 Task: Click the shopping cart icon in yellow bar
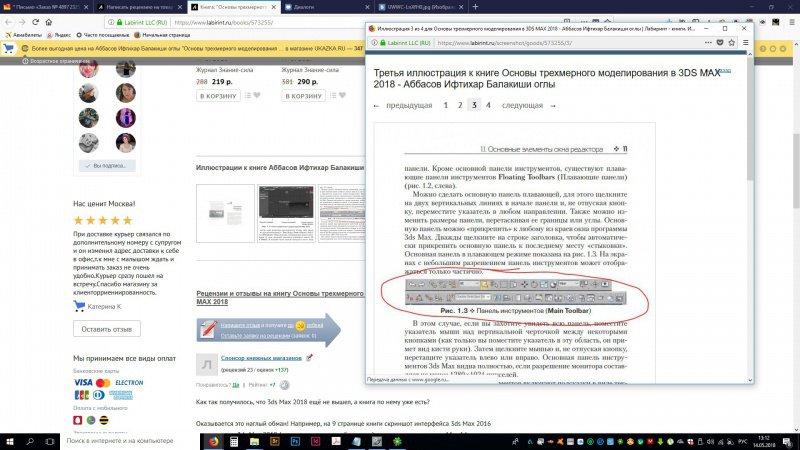point(9,48)
